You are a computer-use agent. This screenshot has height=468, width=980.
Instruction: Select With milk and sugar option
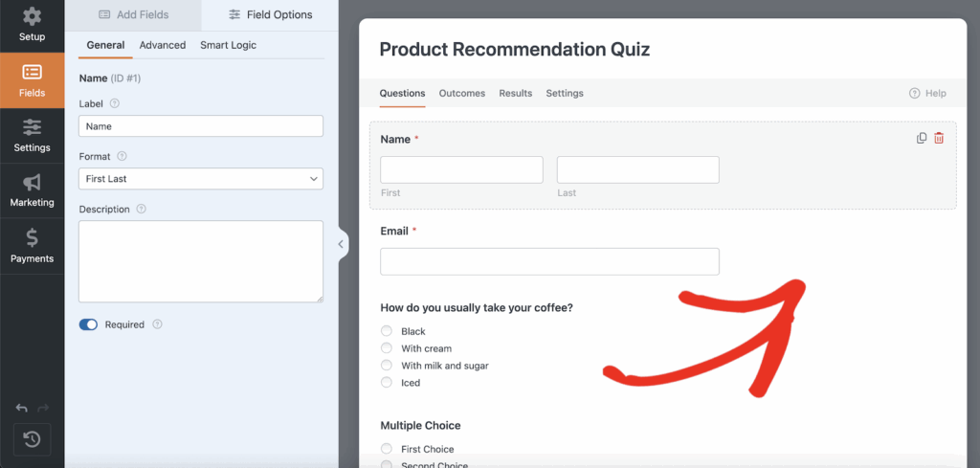coord(387,366)
